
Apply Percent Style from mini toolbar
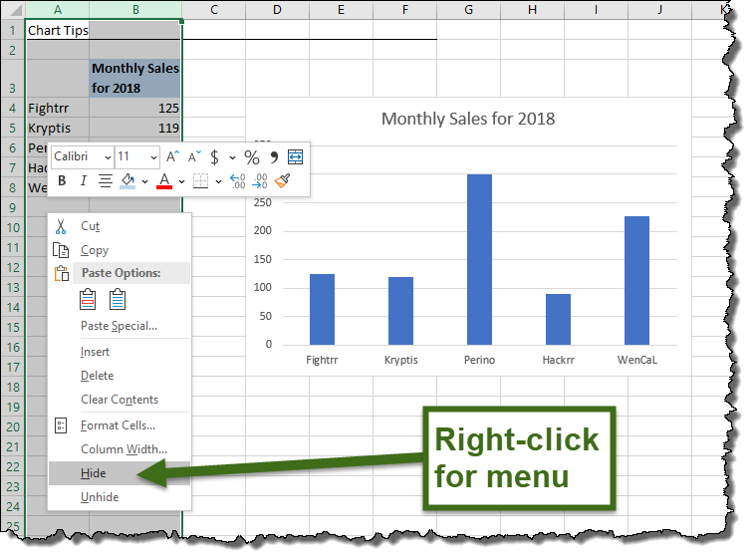[252, 157]
